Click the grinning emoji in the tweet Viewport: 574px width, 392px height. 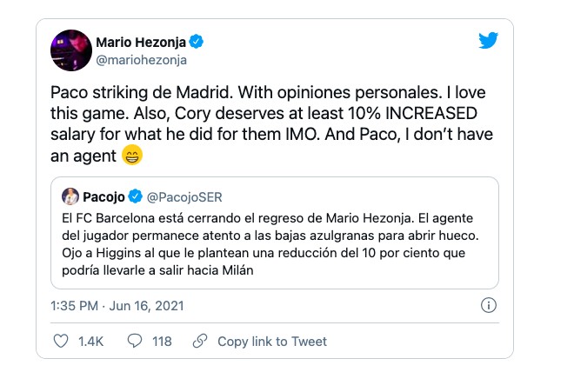[x=131, y=156]
